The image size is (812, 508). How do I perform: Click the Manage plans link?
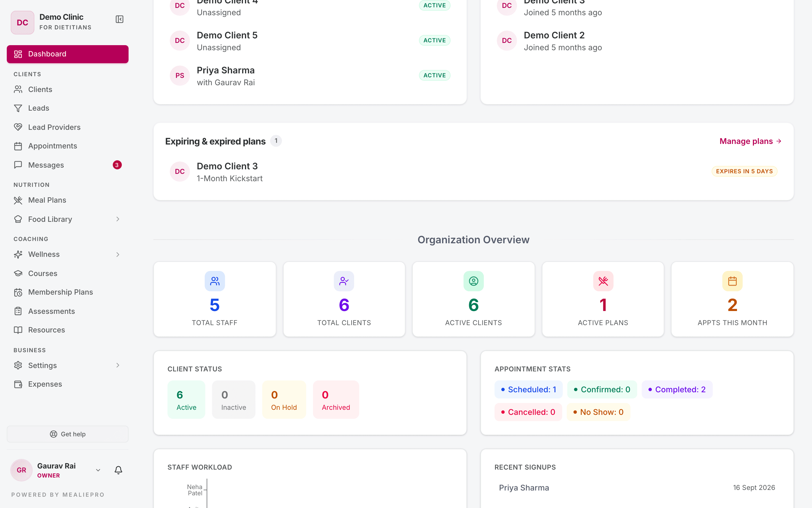pos(751,141)
